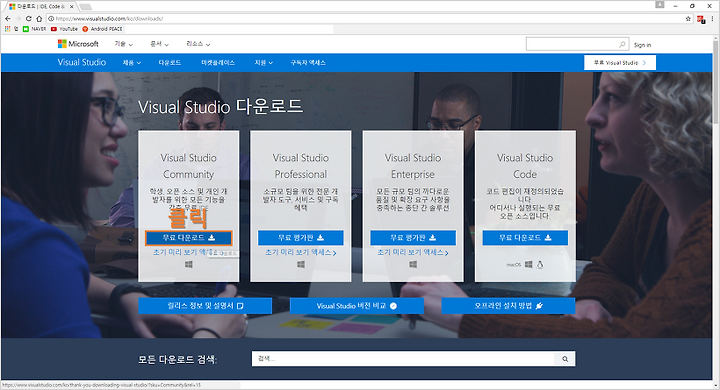Reload the page with the refresh icon

pos(28,18)
